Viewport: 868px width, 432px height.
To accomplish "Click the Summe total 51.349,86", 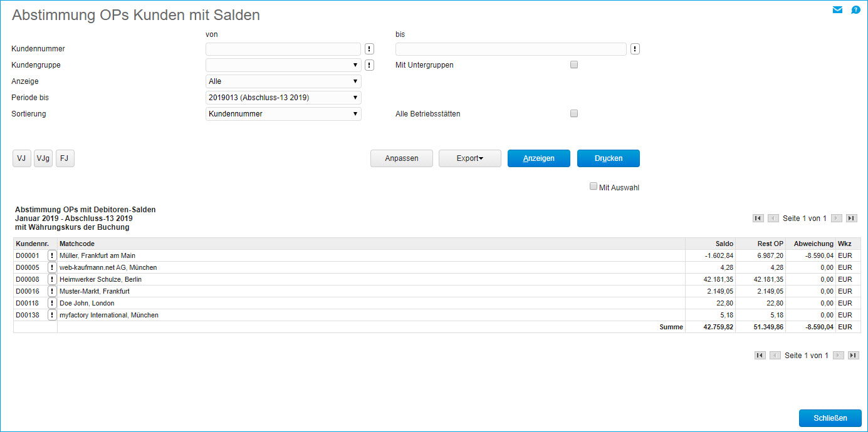I will 768,327.
